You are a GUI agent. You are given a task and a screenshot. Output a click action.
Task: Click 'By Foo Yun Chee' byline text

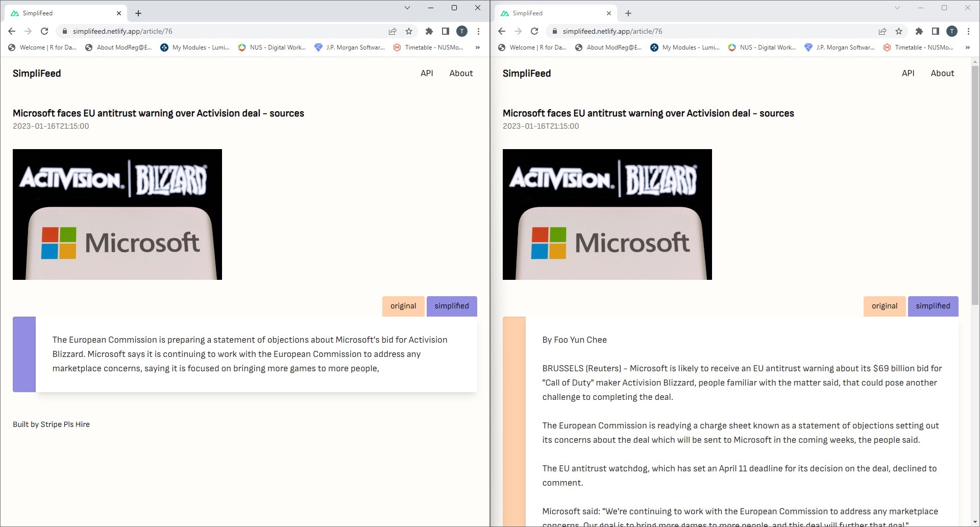(x=574, y=340)
